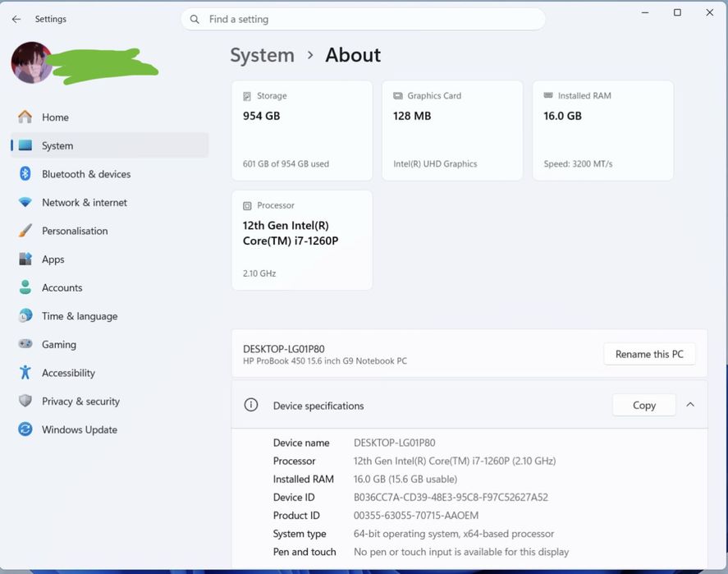The image size is (728, 574).
Task: Collapse the Device specifications section
Action: click(x=690, y=405)
